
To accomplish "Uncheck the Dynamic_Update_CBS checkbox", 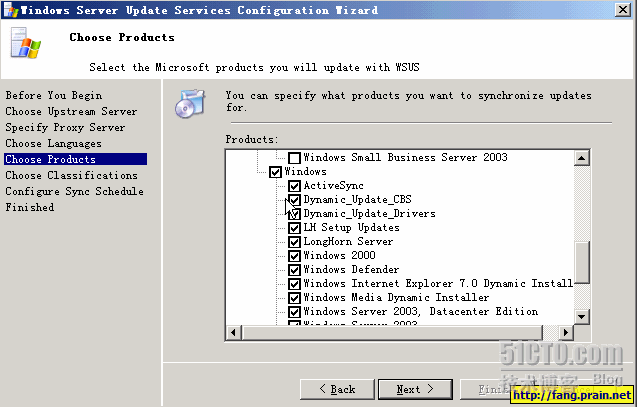I will [294, 200].
